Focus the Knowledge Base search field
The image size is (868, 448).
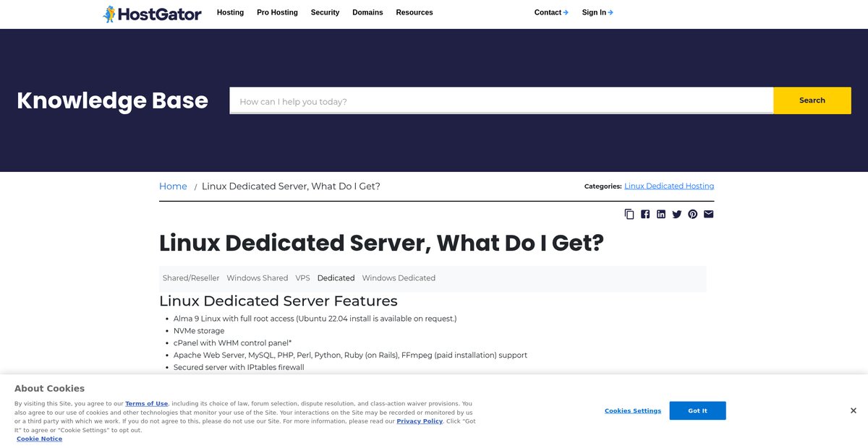pyautogui.click(x=501, y=101)
